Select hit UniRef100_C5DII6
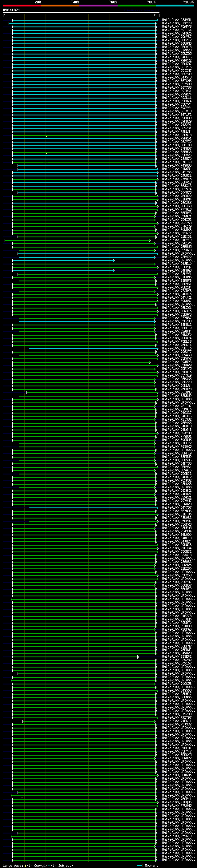197x868 pixels. tap(177, 349)
